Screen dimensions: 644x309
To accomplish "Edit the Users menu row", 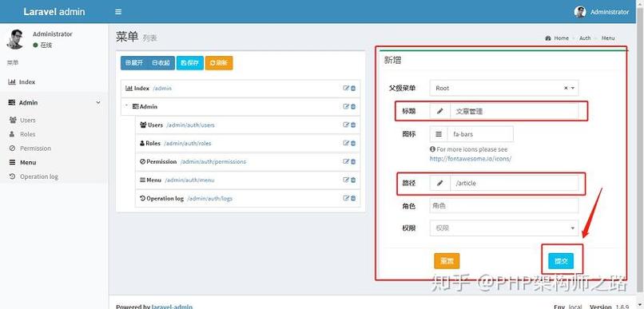I will point(346,125).
